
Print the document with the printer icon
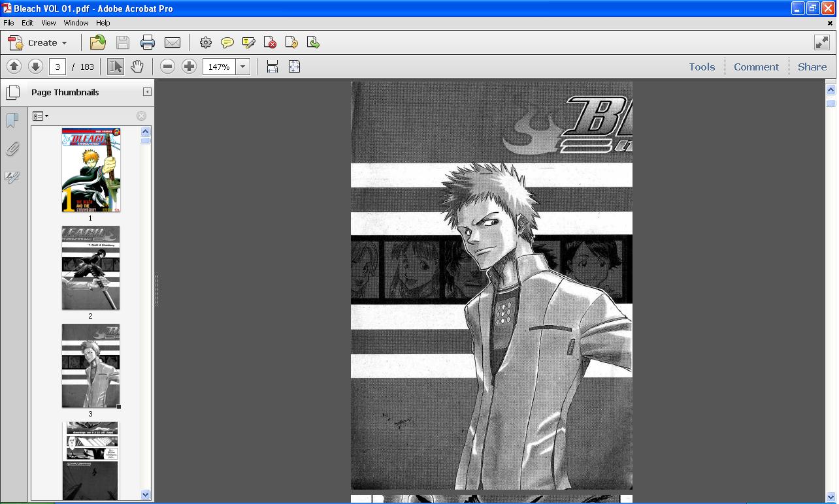pyautogui.click(x=148, y=42)
